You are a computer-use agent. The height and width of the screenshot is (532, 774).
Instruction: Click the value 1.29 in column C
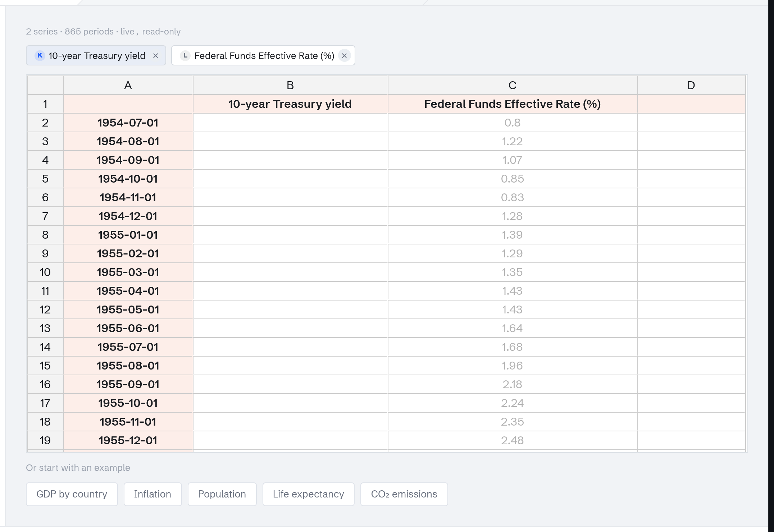513,253
